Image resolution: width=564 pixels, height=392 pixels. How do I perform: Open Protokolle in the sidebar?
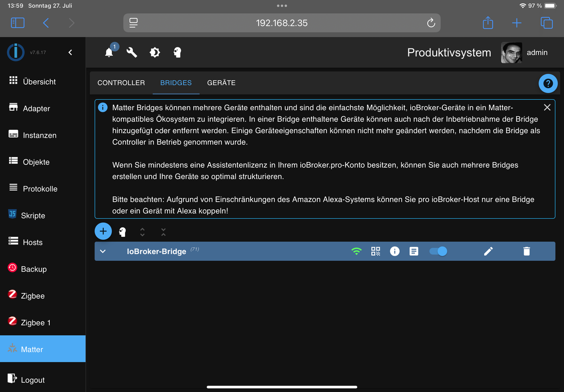[x=43, y=188]
